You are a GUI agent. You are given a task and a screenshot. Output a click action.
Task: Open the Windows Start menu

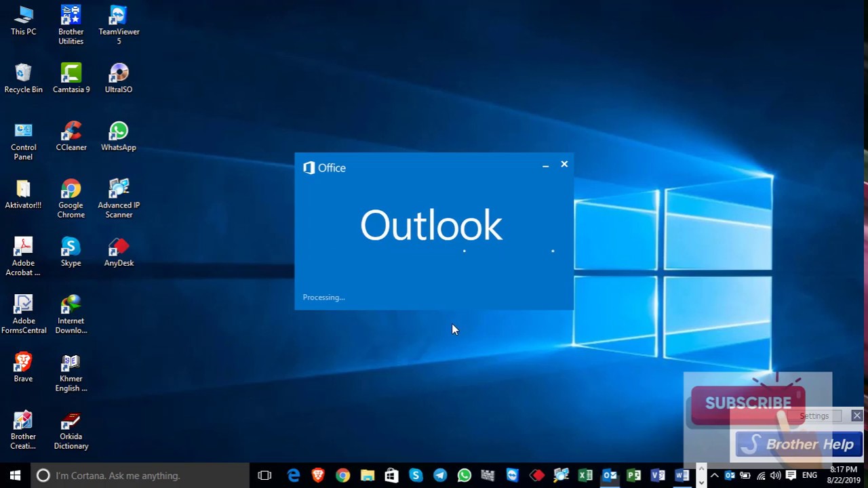pos(15,476)
